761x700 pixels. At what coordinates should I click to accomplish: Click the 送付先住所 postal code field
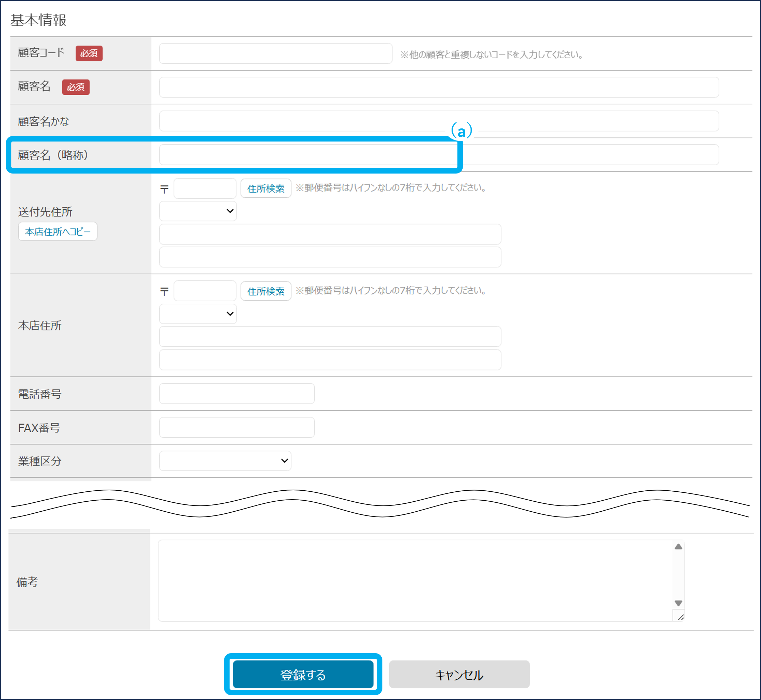click(204, 188)
